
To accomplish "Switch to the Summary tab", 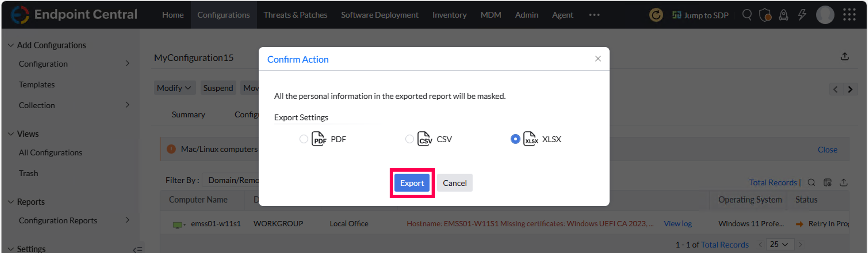I will [x=188, y=115].
